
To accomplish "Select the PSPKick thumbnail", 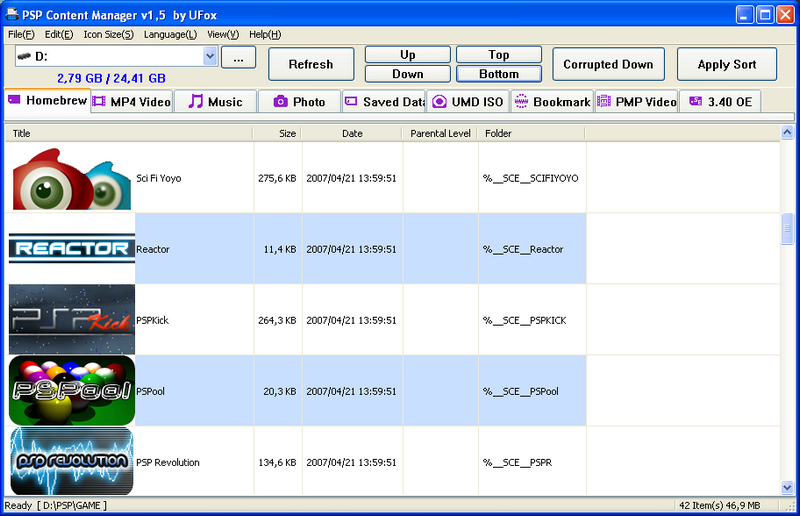I will point(72,320).
